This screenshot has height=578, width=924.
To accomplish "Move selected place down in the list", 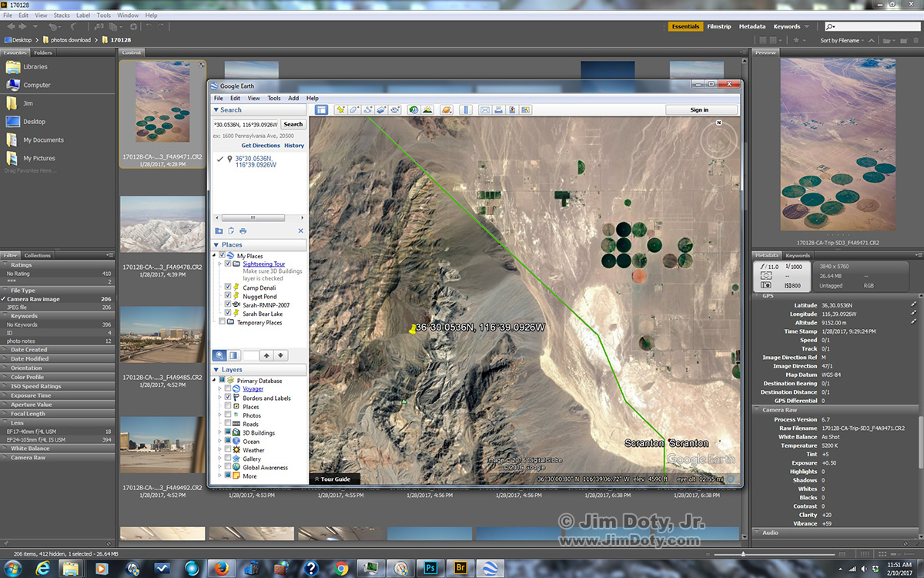I will tap(281, 355).
